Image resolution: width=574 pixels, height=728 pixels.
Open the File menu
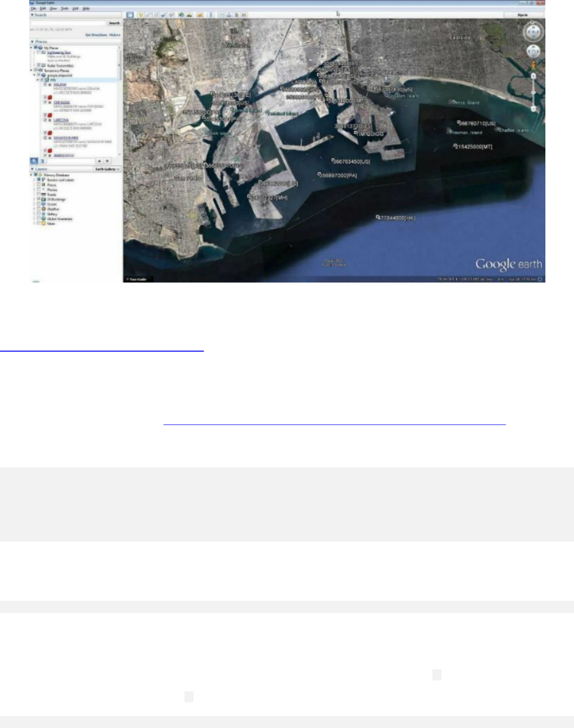(x=33, y=9)
